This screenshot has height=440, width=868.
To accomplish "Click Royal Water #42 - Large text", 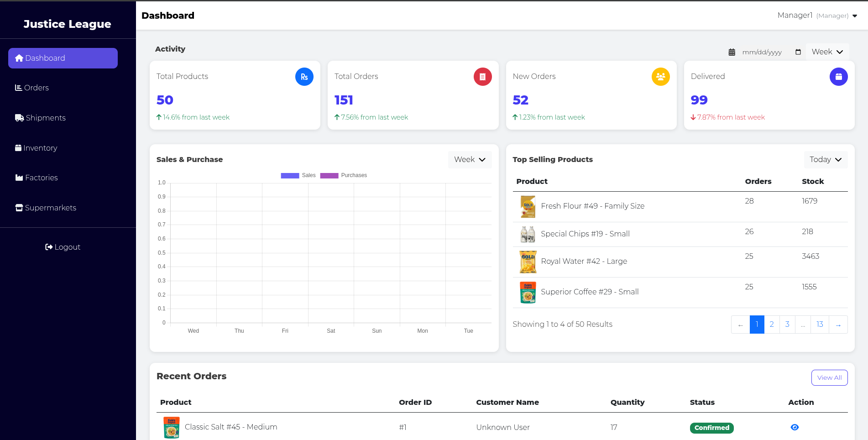I will click(584, 261).
